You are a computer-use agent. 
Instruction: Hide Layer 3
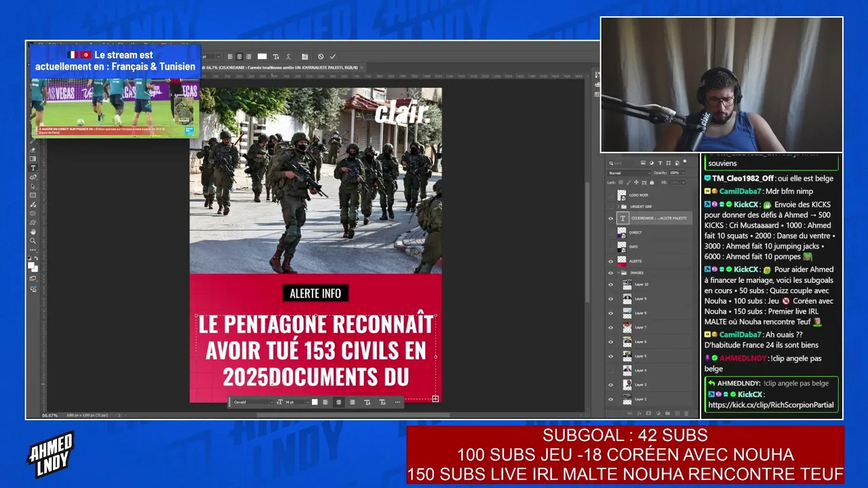pos(610,384)
